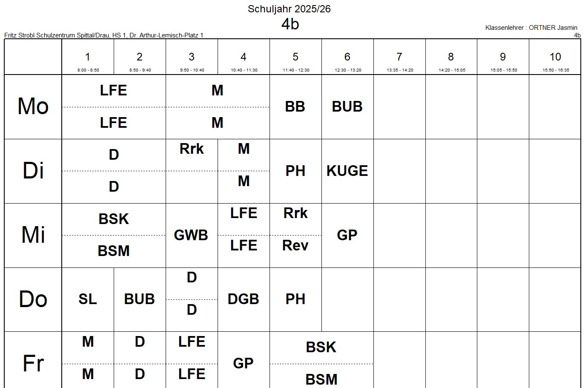The width and height of the screenshot is (588, 388).
Task: Click the PH lesson on Tuesday
Action: coord(295,171)
